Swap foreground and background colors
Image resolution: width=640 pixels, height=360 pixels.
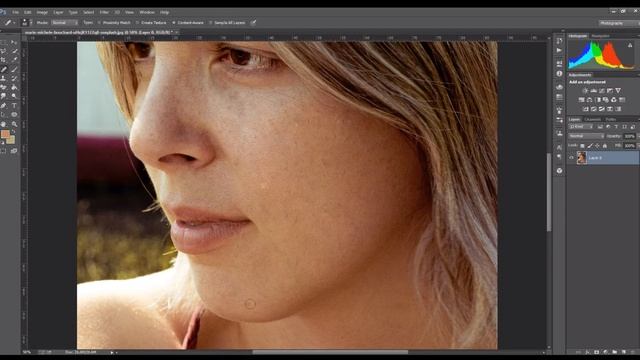tap(13, 131)
